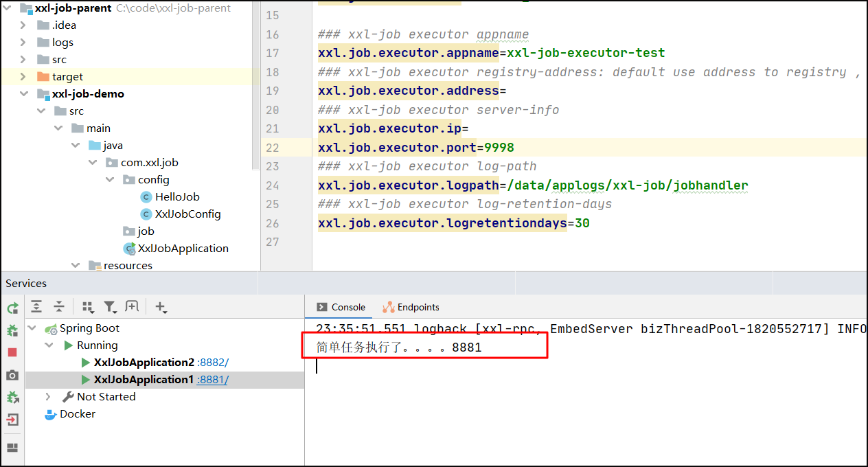Click the layout icon at sidebar bottom
This screenshot has height=467, width=868.
12,448
